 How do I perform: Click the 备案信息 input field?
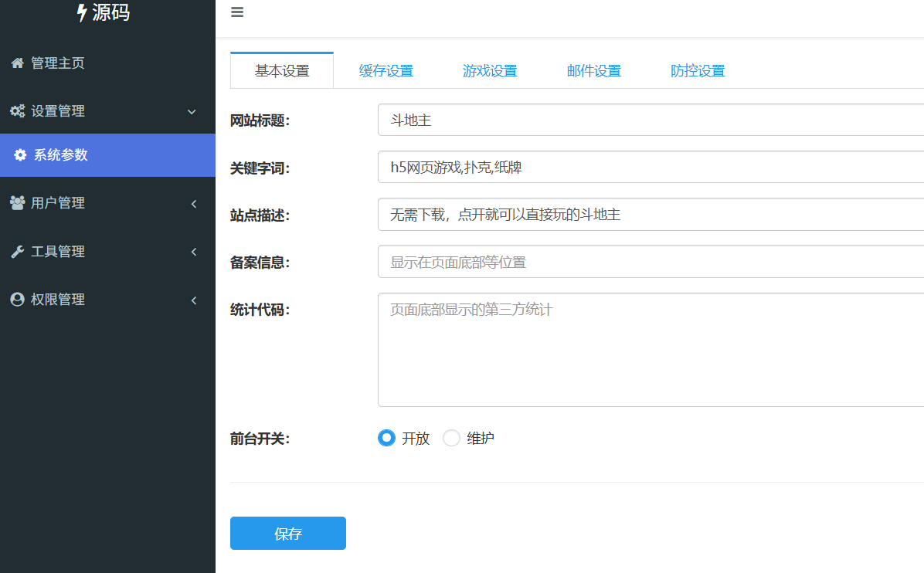[x=651, y=262]
